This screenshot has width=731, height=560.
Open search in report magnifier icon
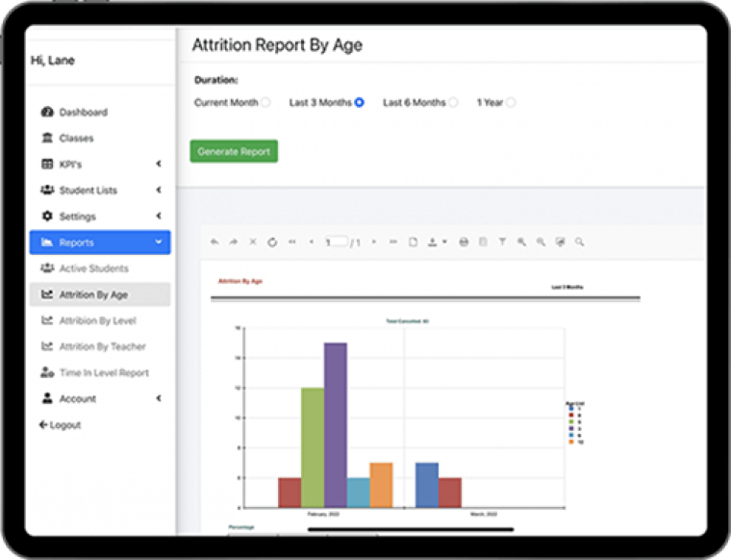pos(579,242)
